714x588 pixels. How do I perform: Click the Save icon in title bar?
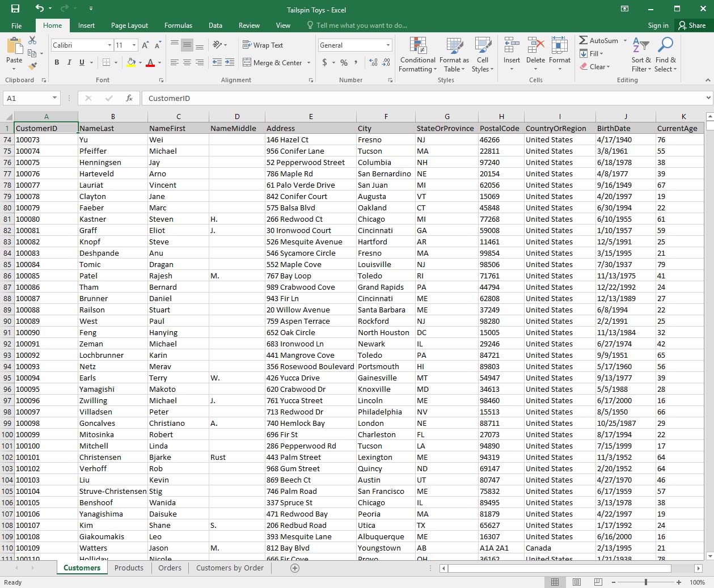pos(15,9)
